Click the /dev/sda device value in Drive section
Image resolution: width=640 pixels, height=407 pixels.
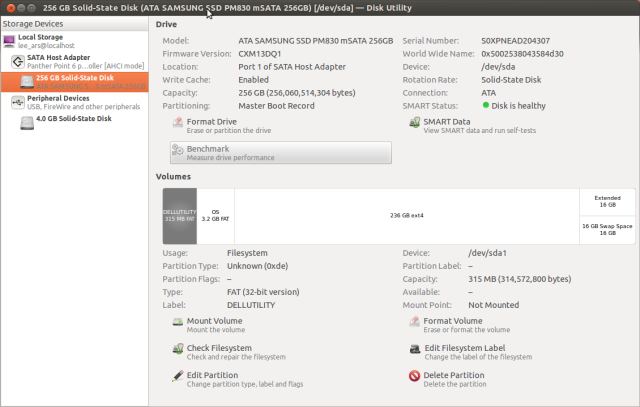(498, 67)
